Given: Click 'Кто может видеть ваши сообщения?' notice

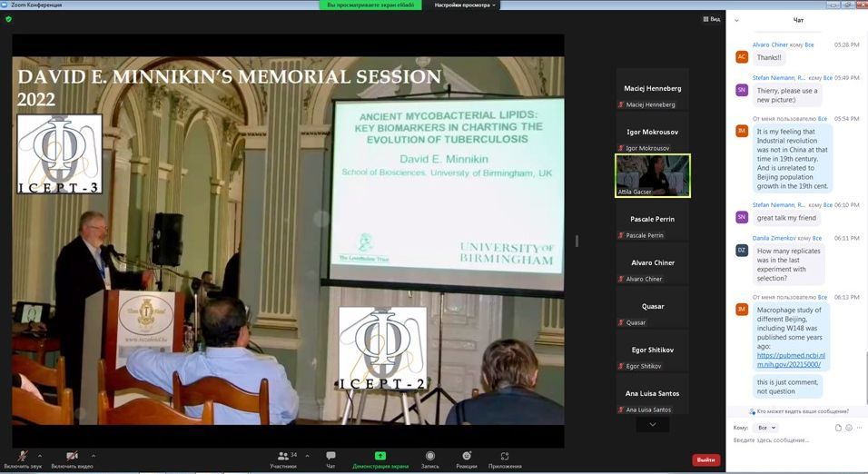Looking at the screenshot, I should click(x=798, y=411).
